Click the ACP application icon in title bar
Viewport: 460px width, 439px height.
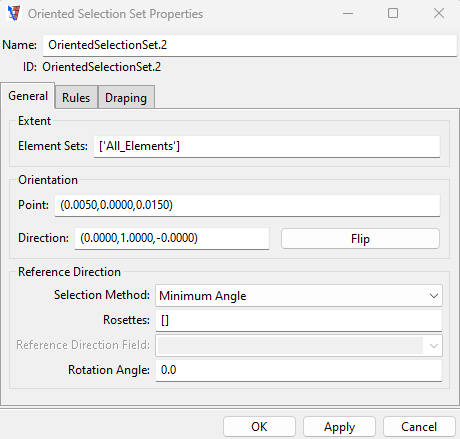coord(14,14)
